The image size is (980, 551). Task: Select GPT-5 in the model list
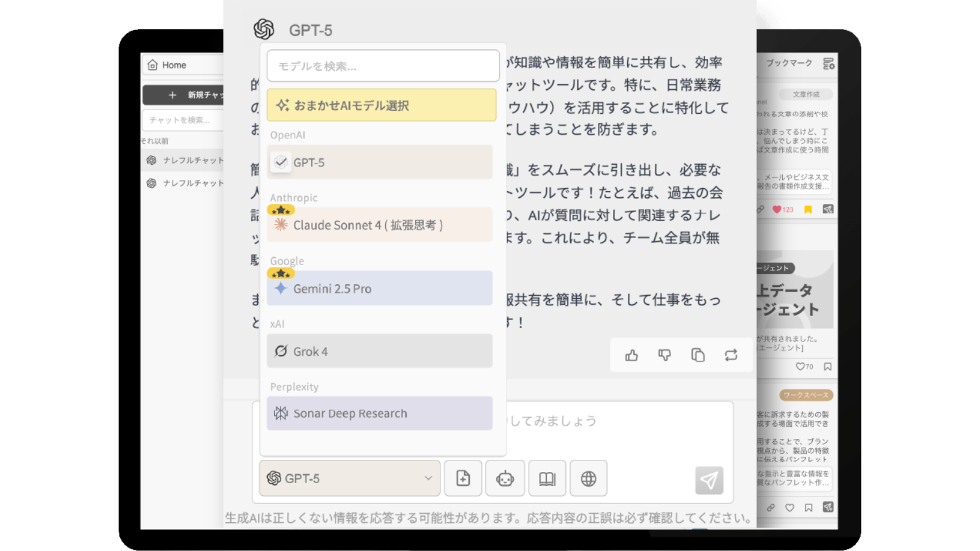pos(380,162)
